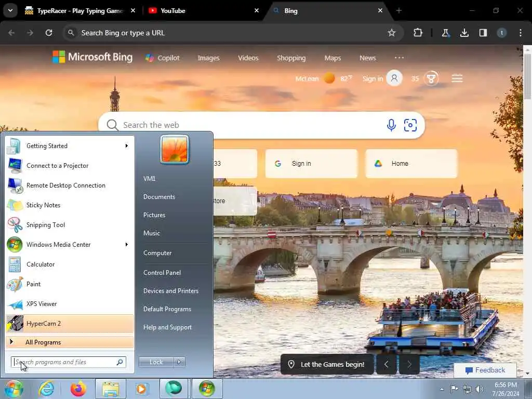Bookmark page with star icon
This screenshot has height=399, width=532.
[392, 33]
